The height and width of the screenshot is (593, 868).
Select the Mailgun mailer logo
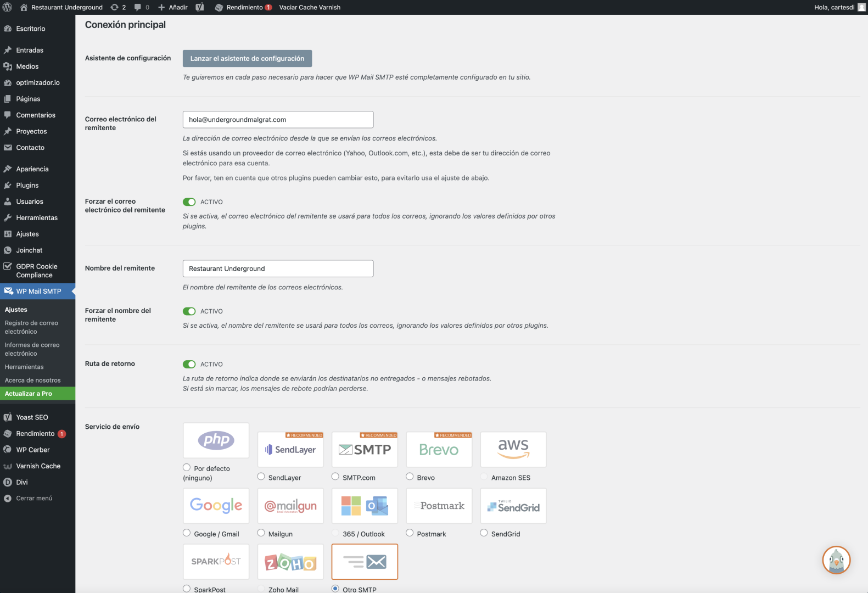point(290,506)
